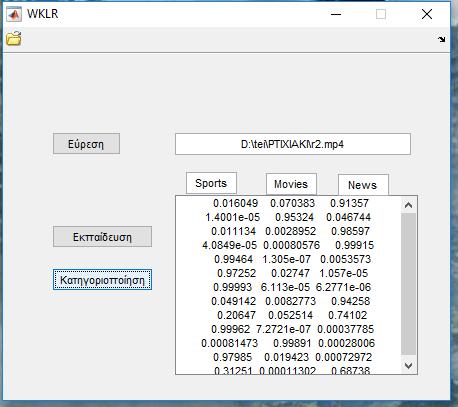Screen dimensions: 458x407
Task: Select the value 0.00072972 in results
Action: (343, 357)
